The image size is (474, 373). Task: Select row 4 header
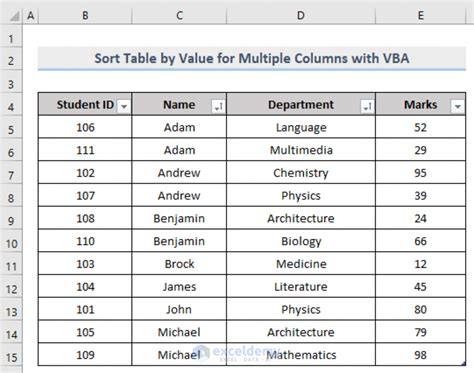point(11,107)
